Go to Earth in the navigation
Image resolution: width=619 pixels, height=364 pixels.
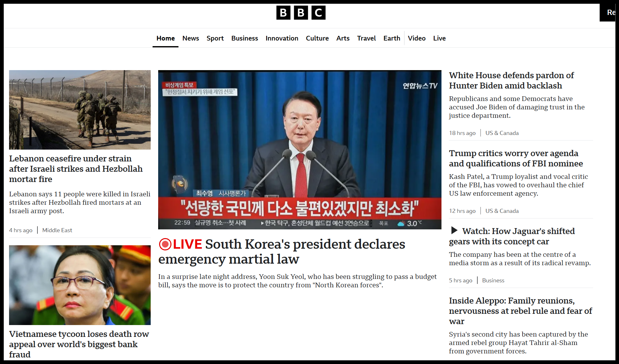pos(392,38)
